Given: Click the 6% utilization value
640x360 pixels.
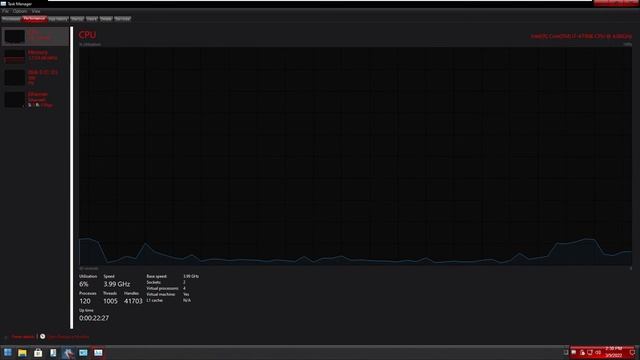Looking at the screenshot, I should pyautogui.click(x=84, y=284).
